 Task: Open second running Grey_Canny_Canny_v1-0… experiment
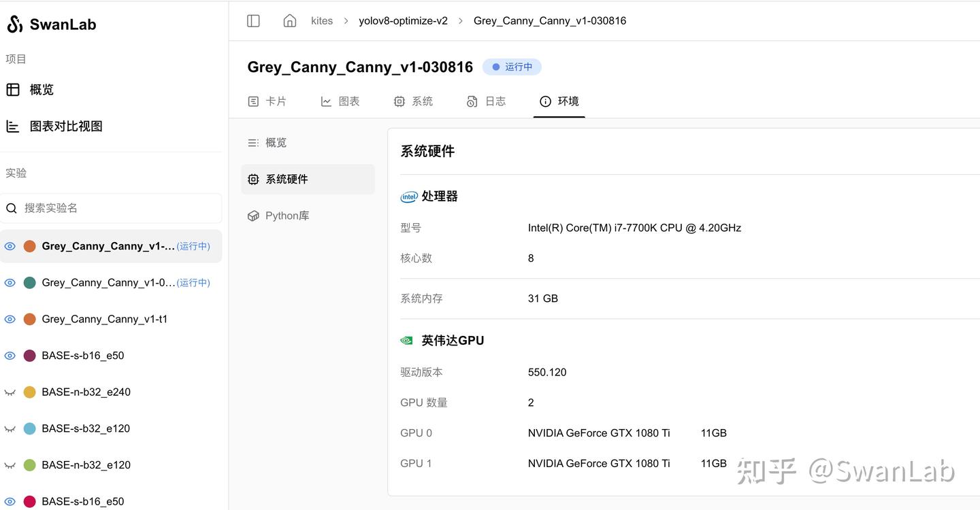108,283
